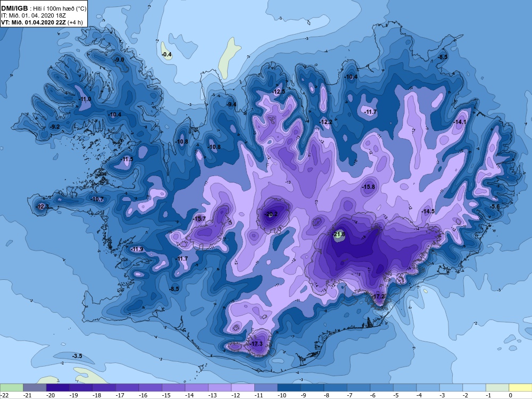Click the -0.4 label on the offshore island

[166, 55]
